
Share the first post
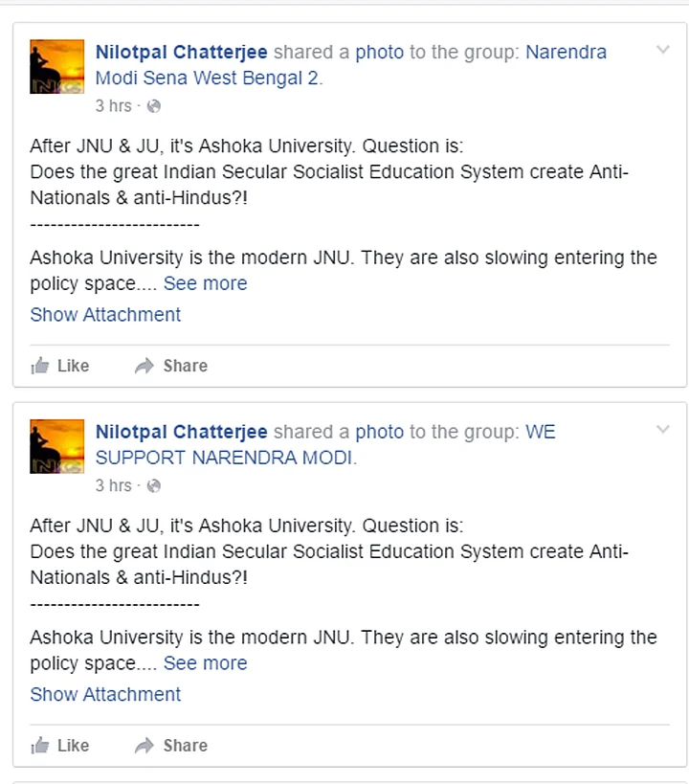tap(171, 366)
